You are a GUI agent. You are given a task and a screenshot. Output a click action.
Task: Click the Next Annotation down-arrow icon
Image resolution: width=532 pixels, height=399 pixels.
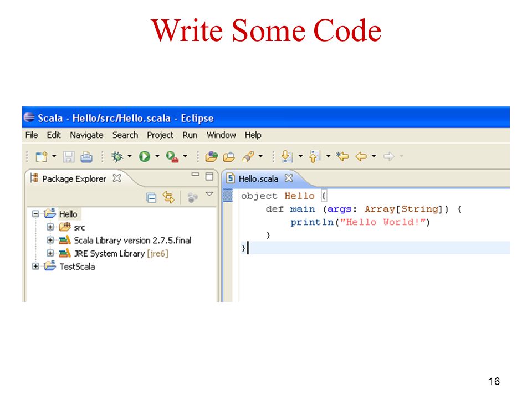click(x=287, y=156)
